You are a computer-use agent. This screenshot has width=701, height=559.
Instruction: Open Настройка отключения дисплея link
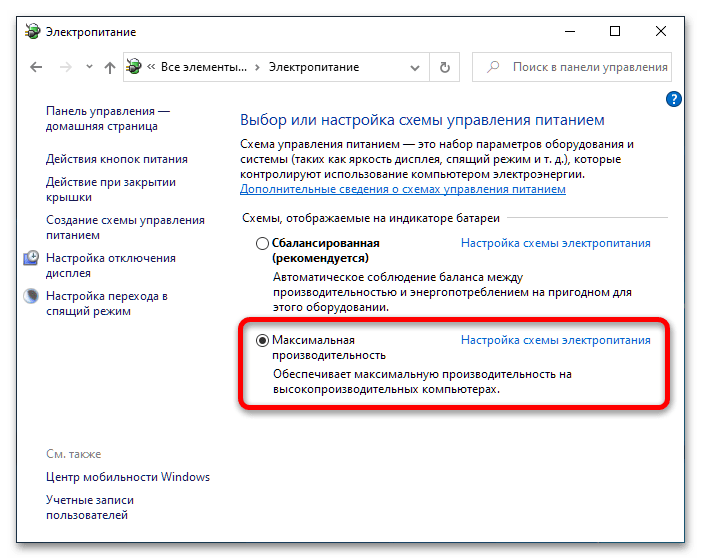(111, 266)
